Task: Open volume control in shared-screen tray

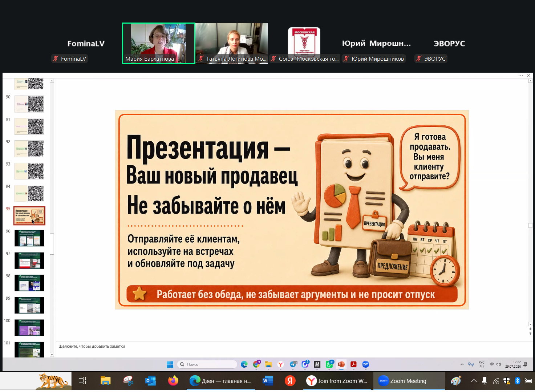Action: click(499, 364)
